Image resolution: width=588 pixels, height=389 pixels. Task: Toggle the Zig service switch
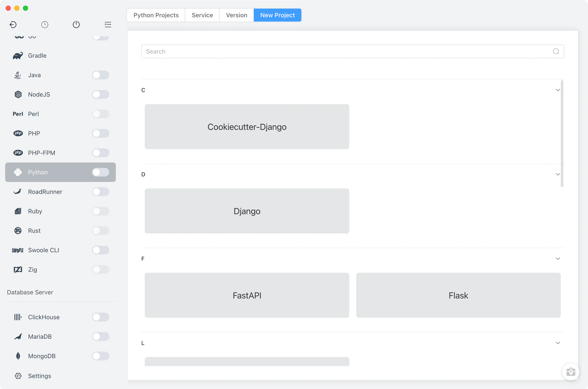(x=100, y=269)
